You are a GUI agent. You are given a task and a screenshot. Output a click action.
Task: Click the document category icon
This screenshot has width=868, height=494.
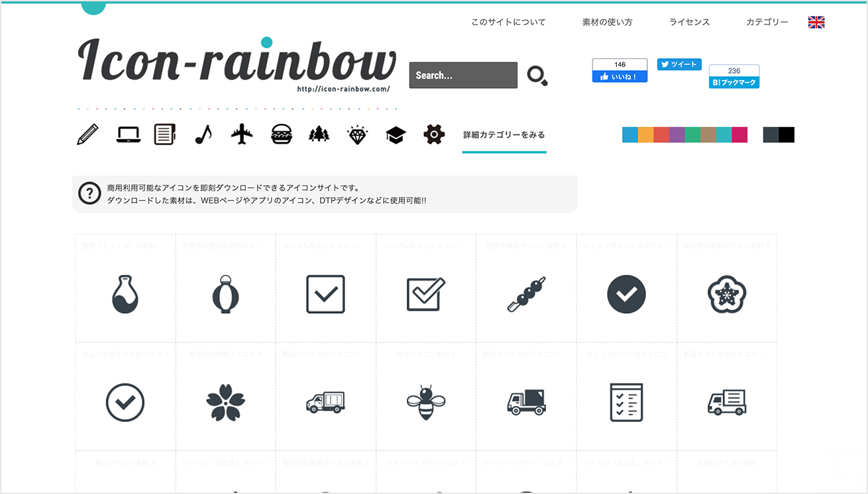click(164, 134)
